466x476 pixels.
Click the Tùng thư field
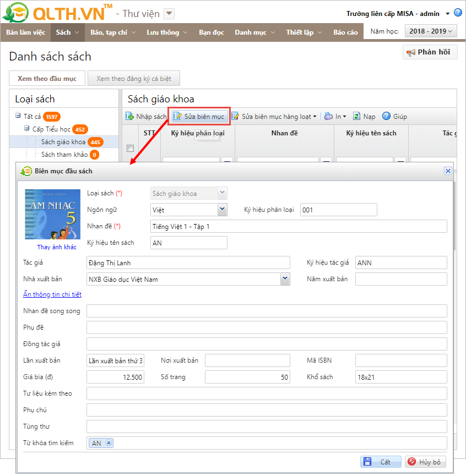pyautogui.click(x=267, y=426)
